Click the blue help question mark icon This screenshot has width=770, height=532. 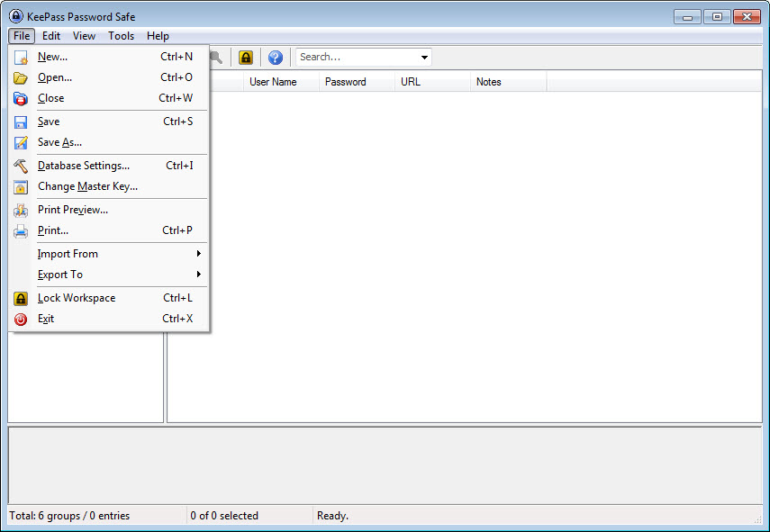click(x=276, y=58)
